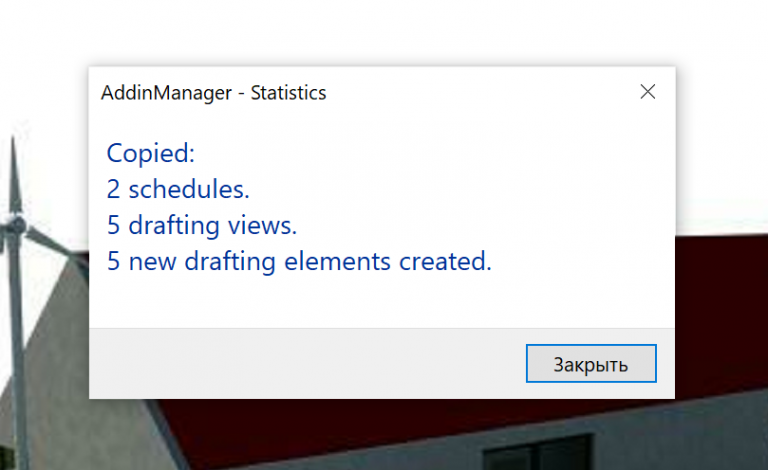The height and width of the screenshot is (470, 768).
Task: Click the Закрыть button
Action: click(x=591, y=364)
